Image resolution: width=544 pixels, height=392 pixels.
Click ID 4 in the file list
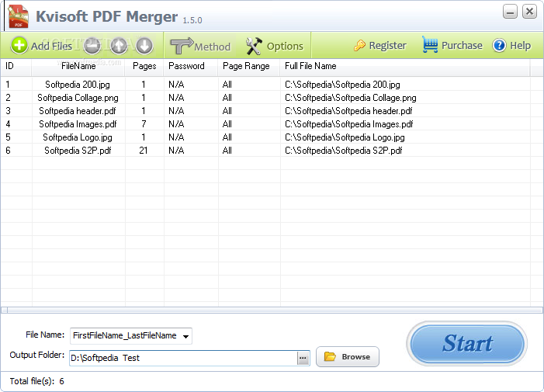tap(8, 124)
